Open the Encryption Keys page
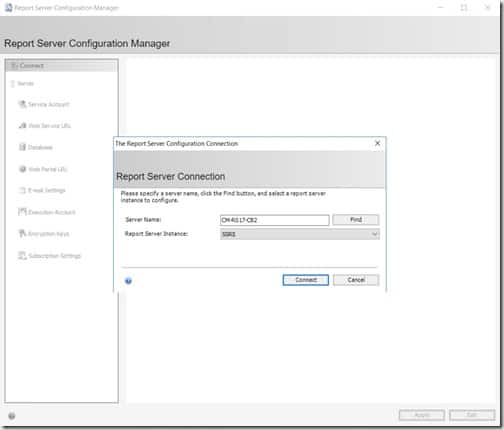The height and width of the screenshot is (430, 504). pos(49,234)
